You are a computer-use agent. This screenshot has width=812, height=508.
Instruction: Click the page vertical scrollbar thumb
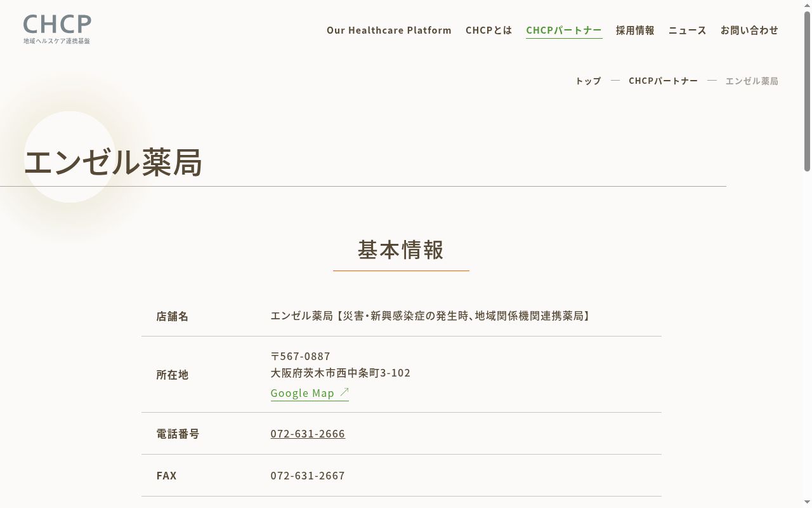(807, 91)
